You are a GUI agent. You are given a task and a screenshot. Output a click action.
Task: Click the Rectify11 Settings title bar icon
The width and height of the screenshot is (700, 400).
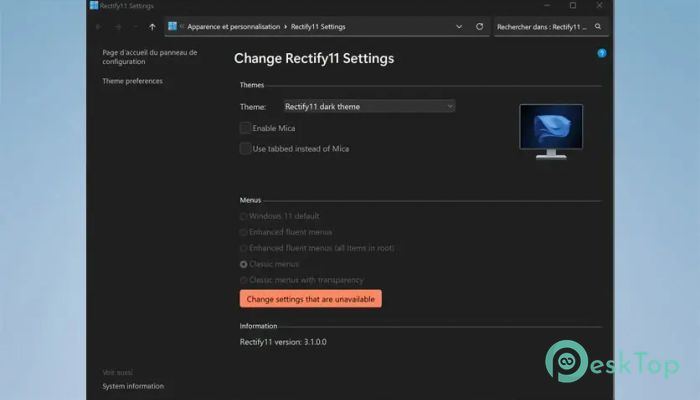click(x=94, y=5)
